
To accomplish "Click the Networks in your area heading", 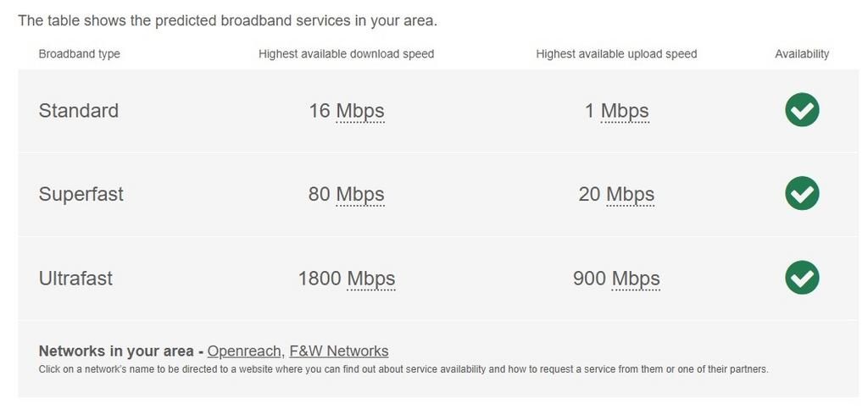I will pos(117,351).
